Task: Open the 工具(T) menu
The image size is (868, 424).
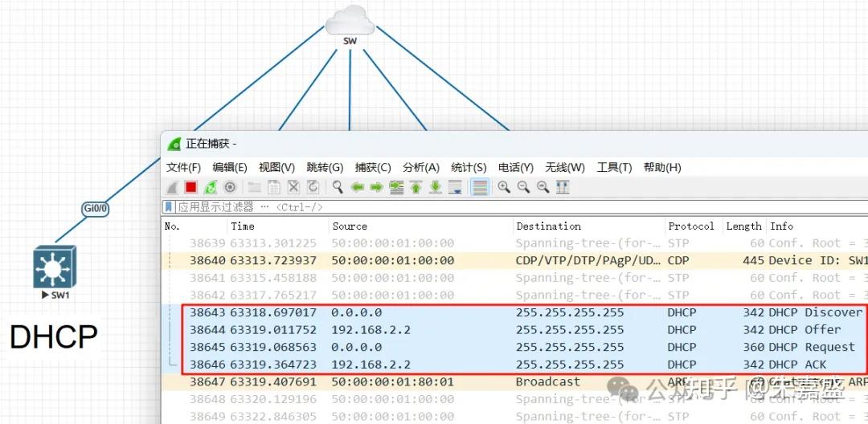Action: (615, 168)
